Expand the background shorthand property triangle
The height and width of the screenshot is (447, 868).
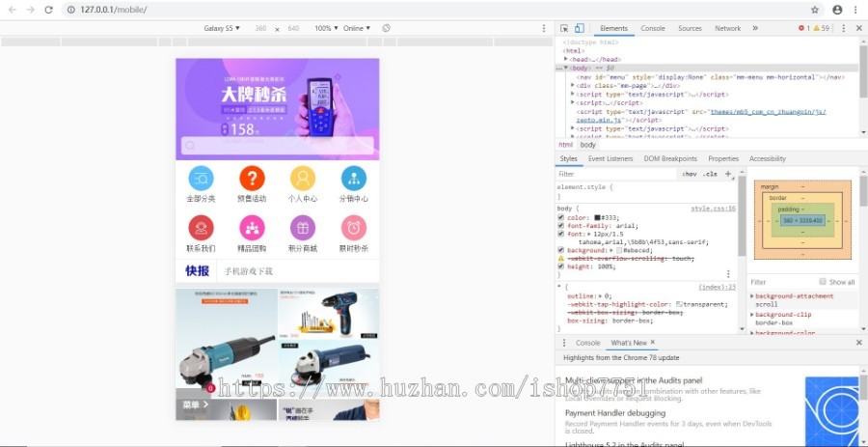tap(611, 250)
